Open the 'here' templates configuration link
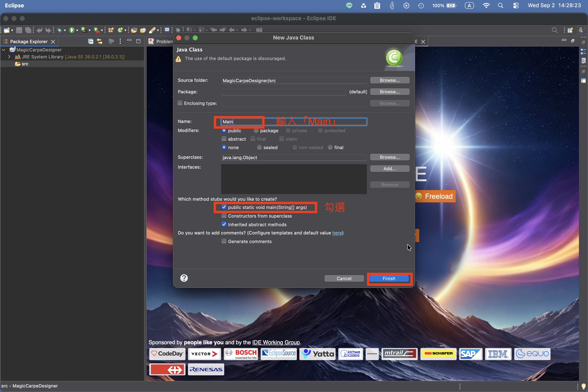This screenshot has height=392, width=588. pyautogui.click(x=337, y=233)
